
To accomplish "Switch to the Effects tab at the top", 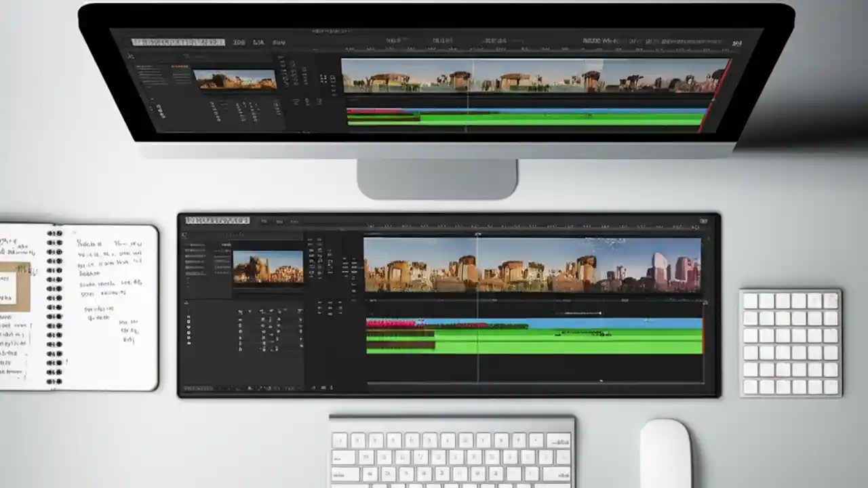I will [x=279, y=220].
